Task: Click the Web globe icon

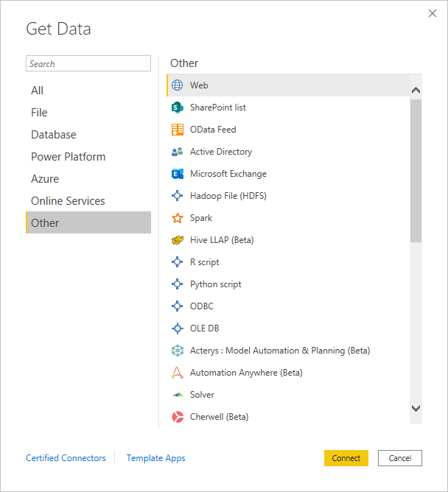Action: pos(178,85)
